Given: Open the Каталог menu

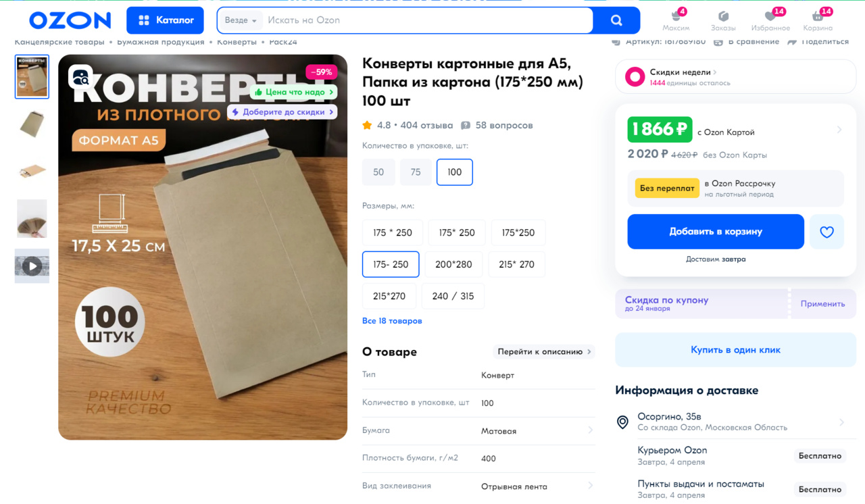Looking at the screenshot, I should point(165,20).
